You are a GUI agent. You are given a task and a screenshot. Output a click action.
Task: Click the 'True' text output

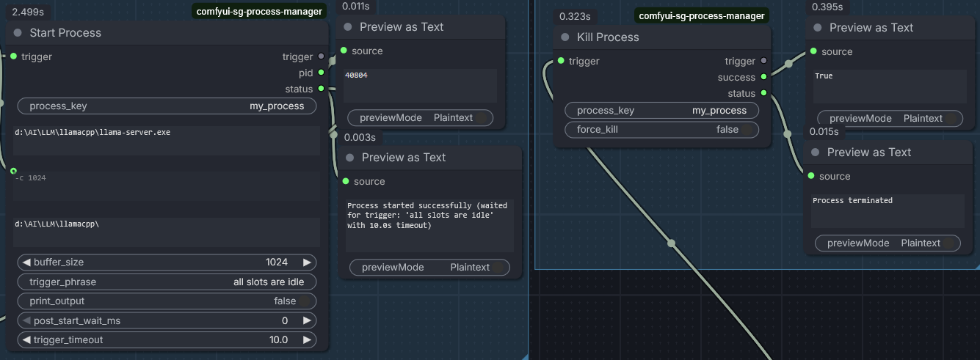click(889, 87)
